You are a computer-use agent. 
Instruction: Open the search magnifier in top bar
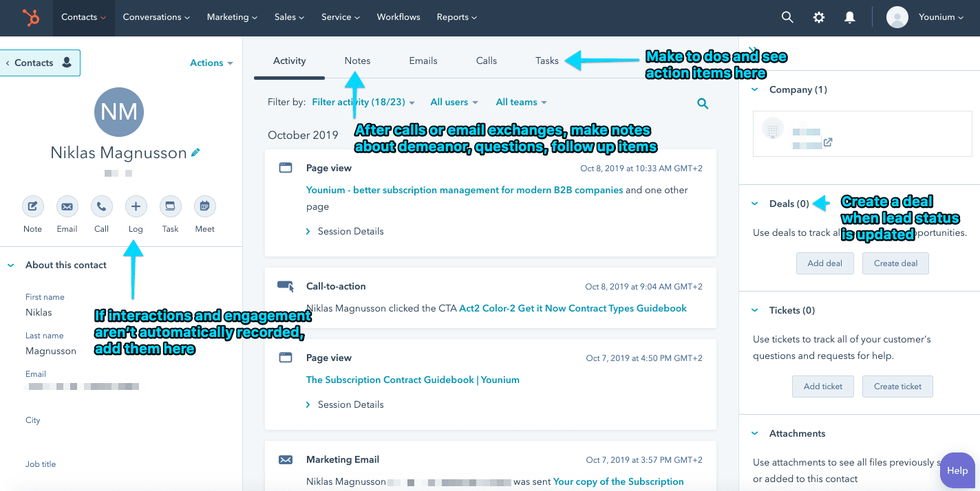tap(787, 17)
